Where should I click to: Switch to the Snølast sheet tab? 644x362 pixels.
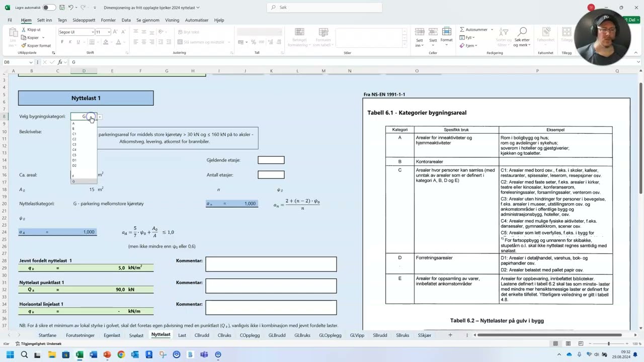click(136, 335)
